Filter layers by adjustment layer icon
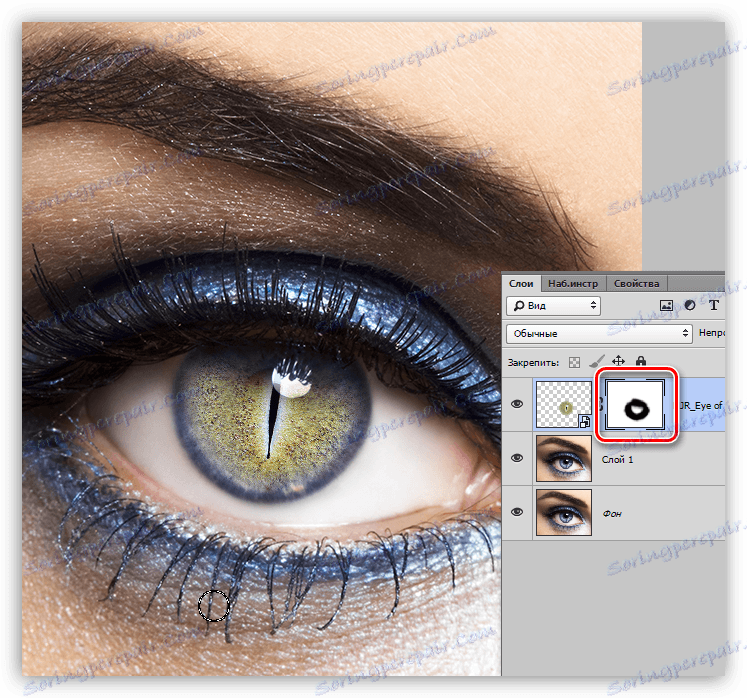 click(690, 305)
